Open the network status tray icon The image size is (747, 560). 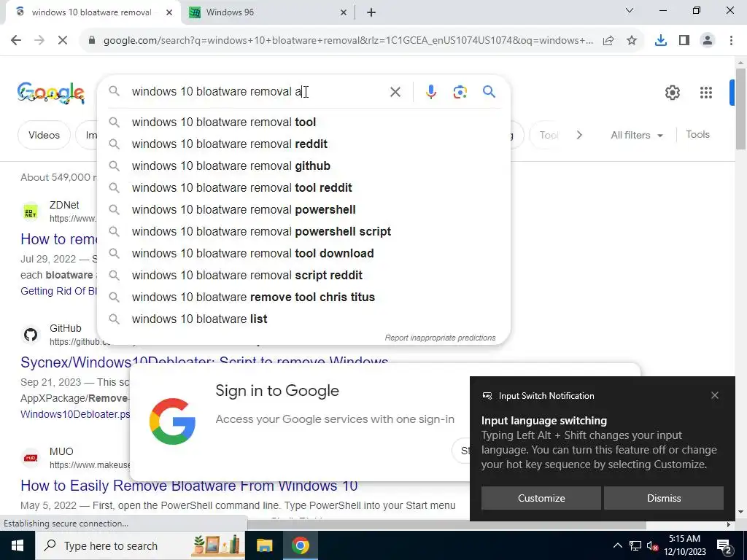coord(635,545)
